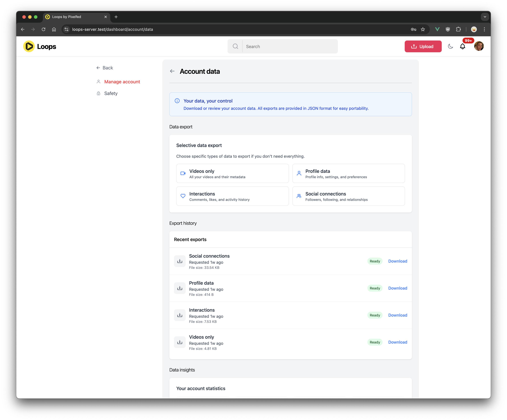Download the Videos only export
This screenshot has width=507, height=420.
(x=398, y=342)
